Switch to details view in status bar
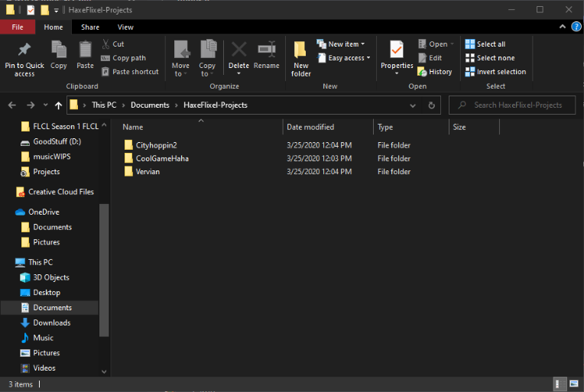 [559, 384]
